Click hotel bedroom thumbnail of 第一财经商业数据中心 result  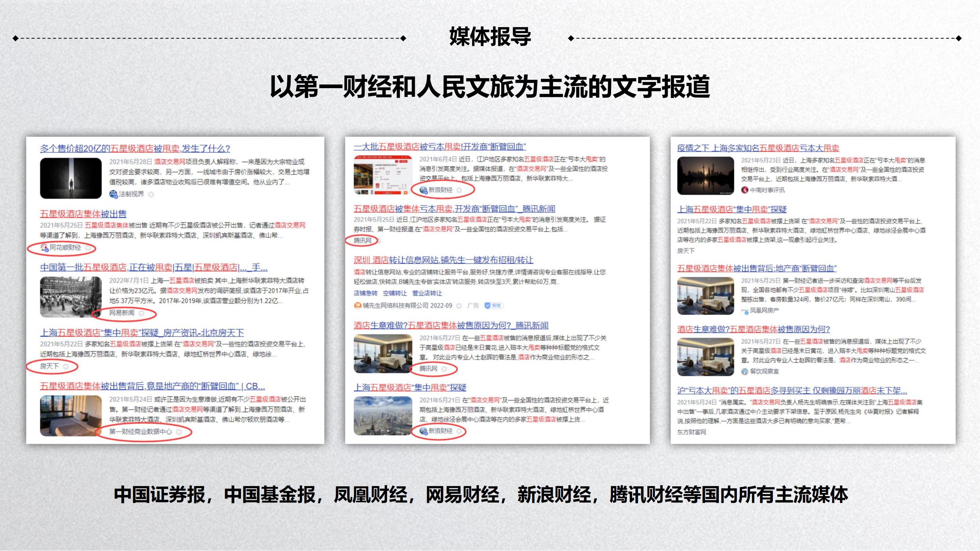point(71,415)
